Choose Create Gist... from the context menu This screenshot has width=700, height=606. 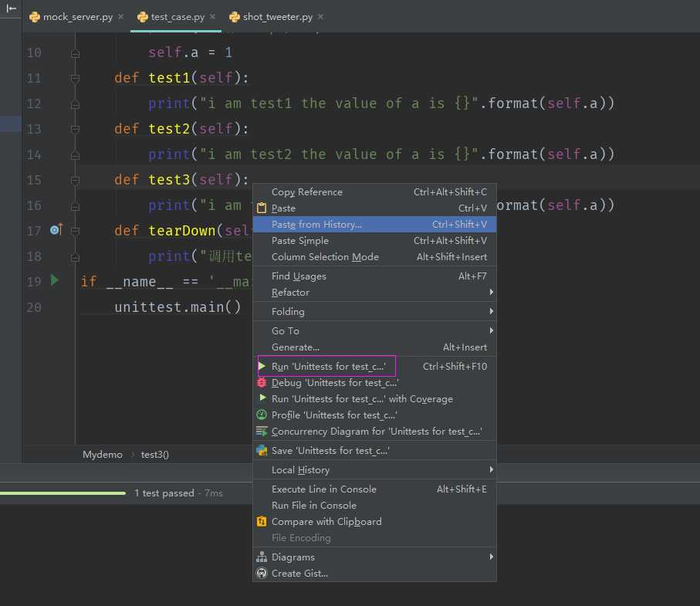tap(374, 573)
